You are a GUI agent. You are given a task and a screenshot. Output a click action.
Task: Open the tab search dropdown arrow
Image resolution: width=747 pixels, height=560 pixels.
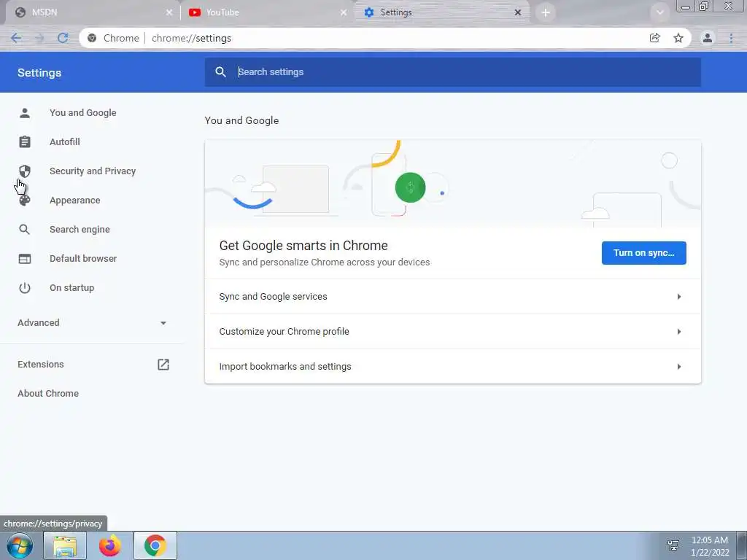coord(659,12)
